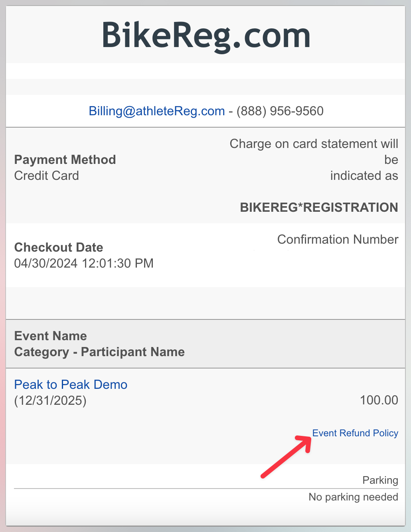The image size is (411, 532).
Task: Click the phone number (888) 956-9560
Action: [x=280, y=111]
